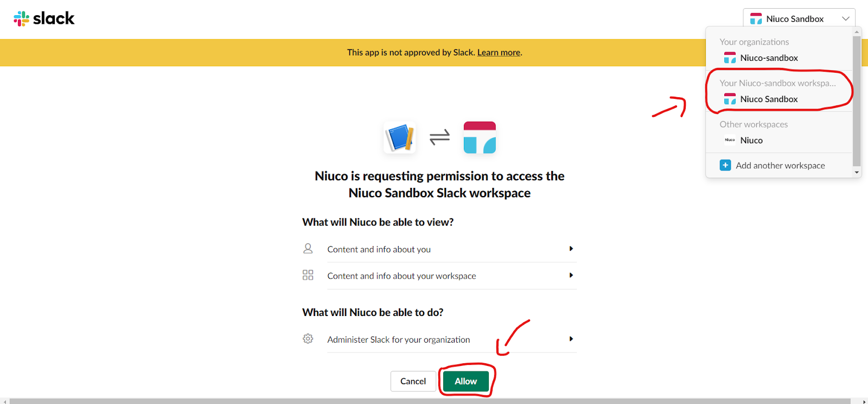Click the Niuco Sandbox workspace logo in center
The width and height of the screenshot is (868, 404).
pyautogui.click(x=480, y=137)
